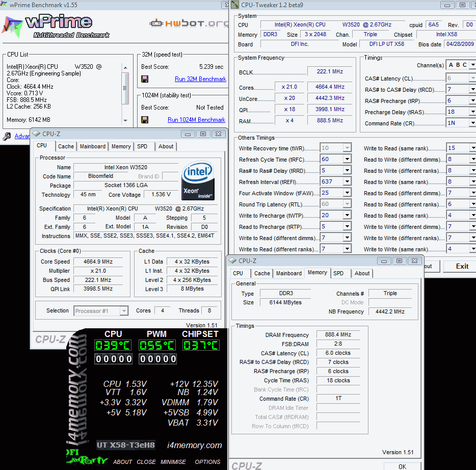Open the Command Rate (CR) dropdown
The image size is (476, 470).
coord(472,123)
